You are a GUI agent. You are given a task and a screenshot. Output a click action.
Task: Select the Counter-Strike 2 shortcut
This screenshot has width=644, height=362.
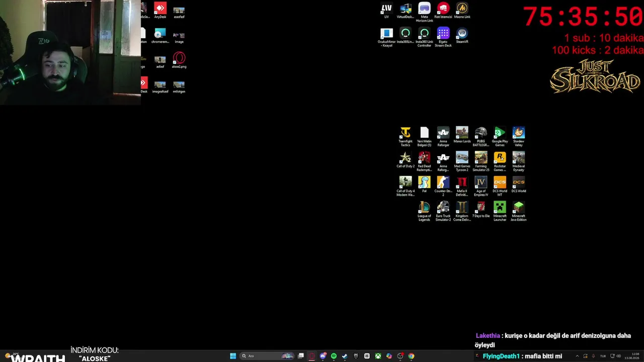[443, 186]
